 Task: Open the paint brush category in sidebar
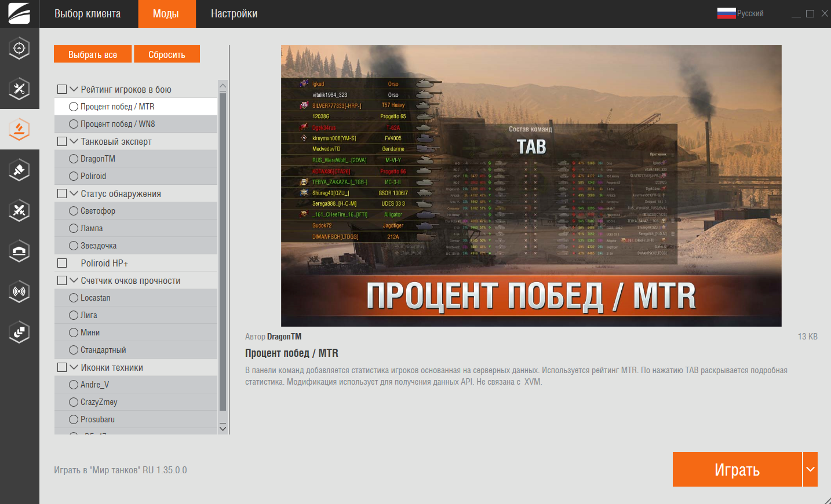click(x=19, y=170)
